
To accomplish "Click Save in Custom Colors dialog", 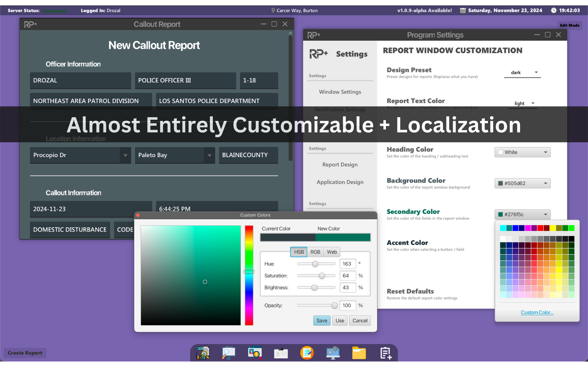I will (x=322, y=320).
